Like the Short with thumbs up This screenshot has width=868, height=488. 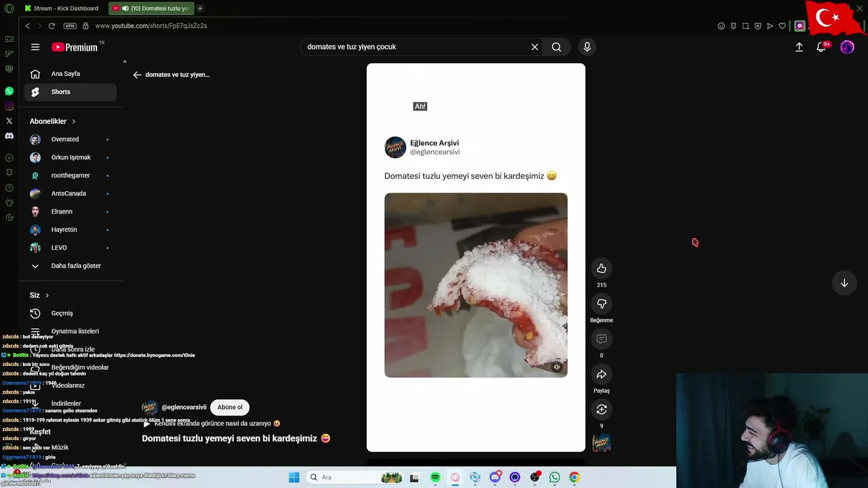point(601,268)
